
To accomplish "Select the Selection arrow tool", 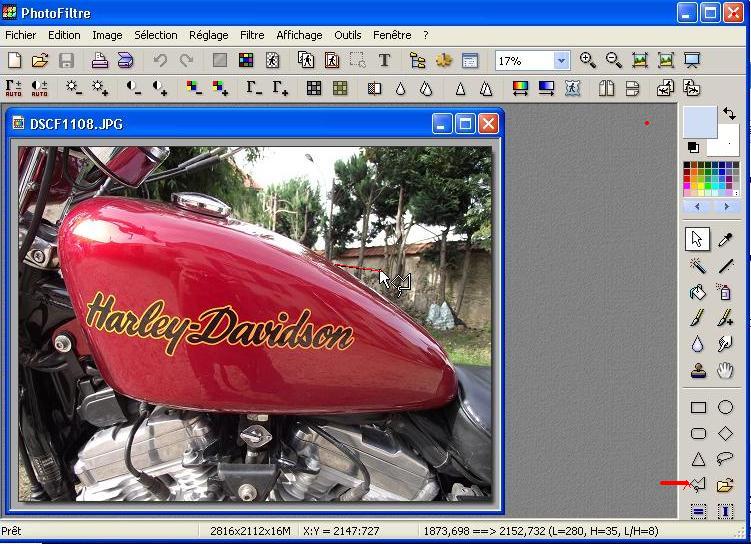I will click(x=697, y=239).
